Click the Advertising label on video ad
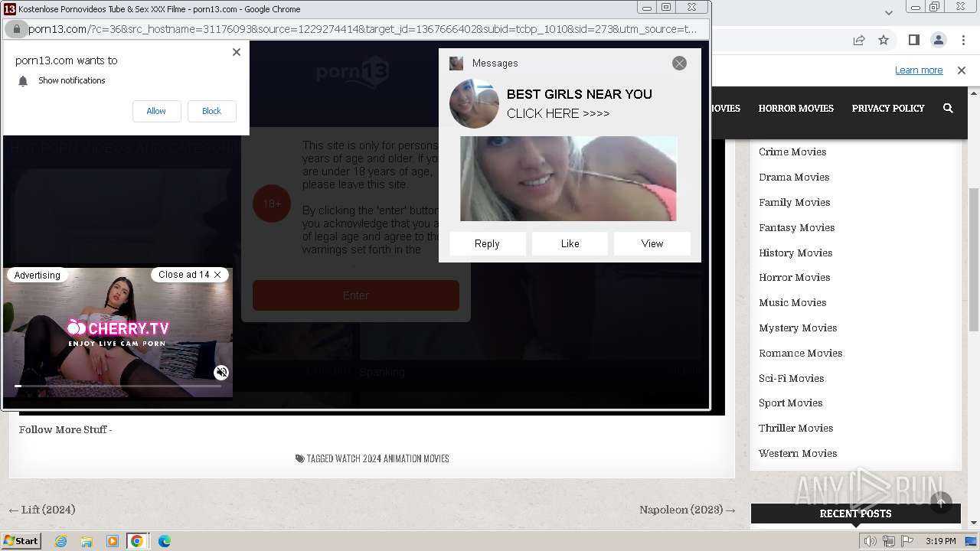Image resolution: width=980 pixels, height=551 pixels. (37, 275)
